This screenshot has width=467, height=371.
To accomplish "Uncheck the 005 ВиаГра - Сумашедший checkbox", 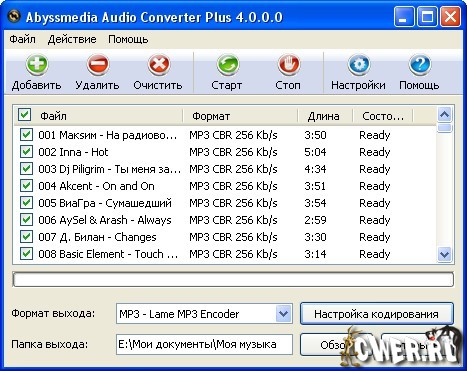I will click(x=26, y=203).
